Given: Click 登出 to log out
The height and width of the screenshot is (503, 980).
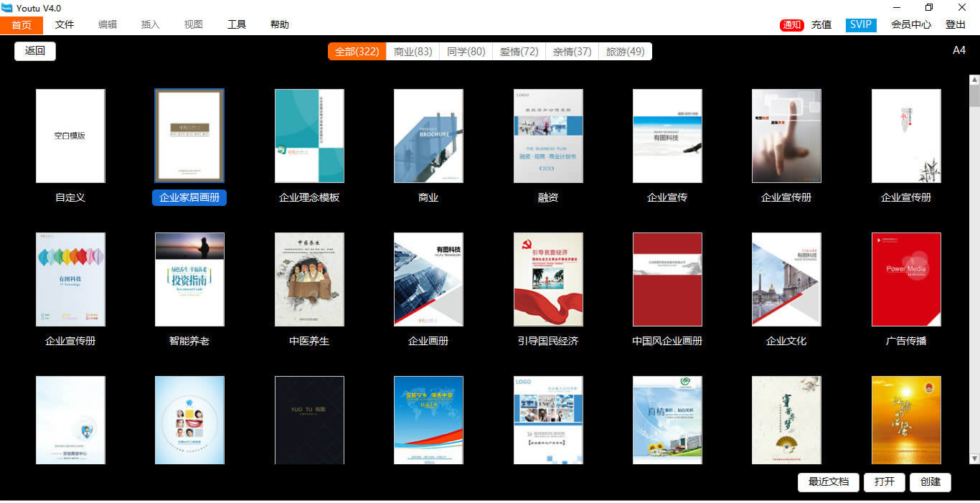Looking at the screenshot, I should tap(956, 25).
